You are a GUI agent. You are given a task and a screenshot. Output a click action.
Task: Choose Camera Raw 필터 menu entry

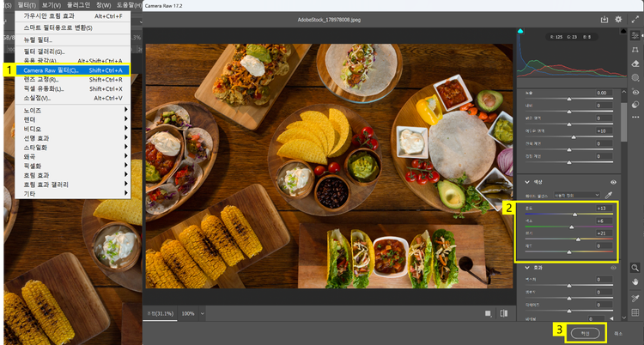pos(73,70)
